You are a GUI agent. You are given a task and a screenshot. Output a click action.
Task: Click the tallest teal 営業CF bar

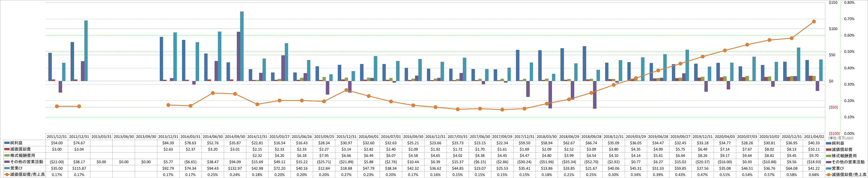click(x=242, y=46)
